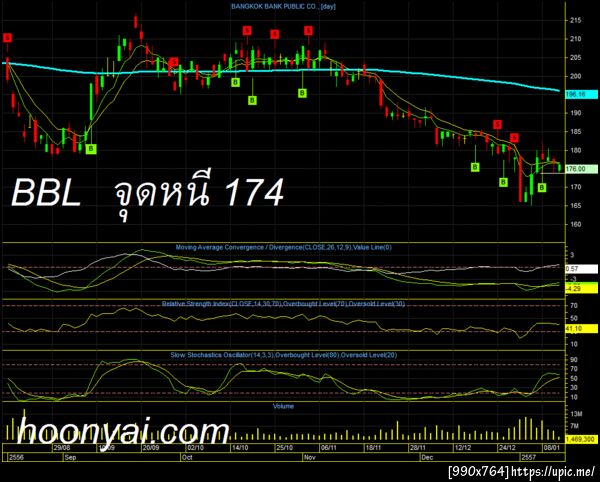Select the Nov month label
Image resolution: width=600 pixels, height=482 pixels.
click(x=309, y=457)
